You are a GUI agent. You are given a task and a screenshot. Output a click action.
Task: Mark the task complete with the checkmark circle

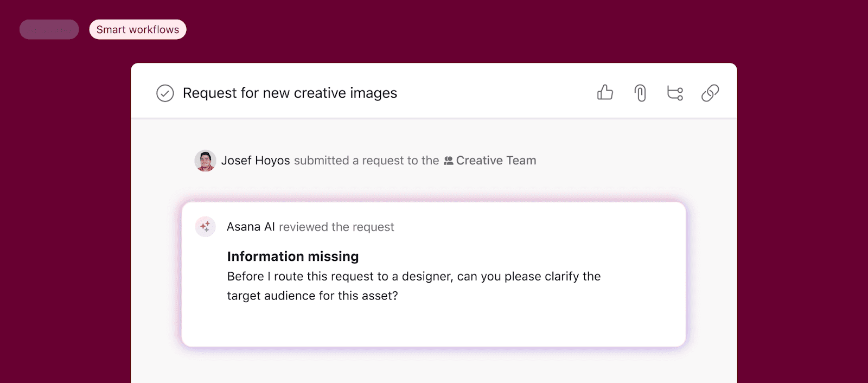coord(165,93)
